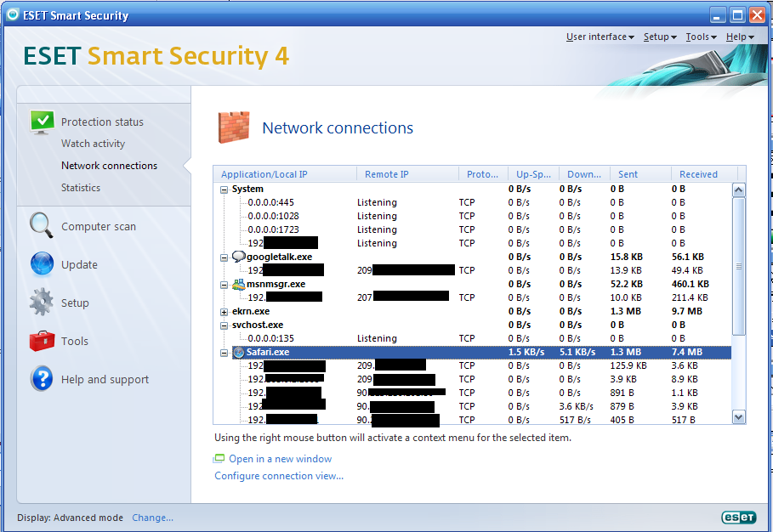This screenshot has height=532, width=773.
Task: Click the 3.6 KB/s download value
Action: coord(576,406)
